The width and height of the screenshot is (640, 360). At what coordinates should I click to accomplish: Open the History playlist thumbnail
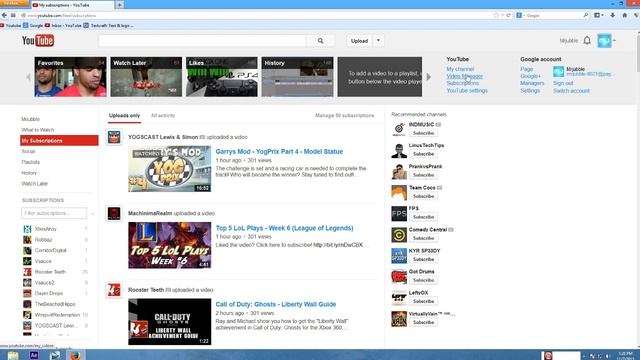(297, 77)
